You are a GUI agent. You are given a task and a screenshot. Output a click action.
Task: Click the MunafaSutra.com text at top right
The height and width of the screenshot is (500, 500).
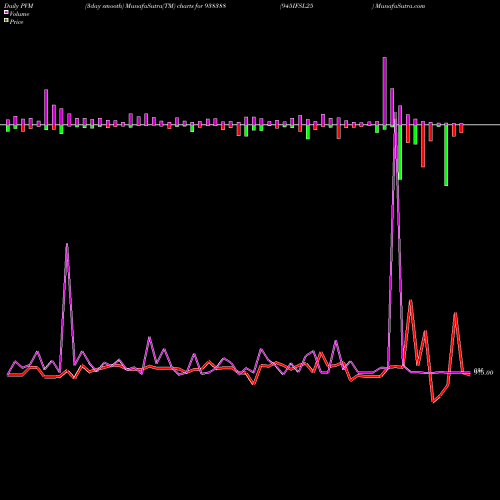click(400, 6)
